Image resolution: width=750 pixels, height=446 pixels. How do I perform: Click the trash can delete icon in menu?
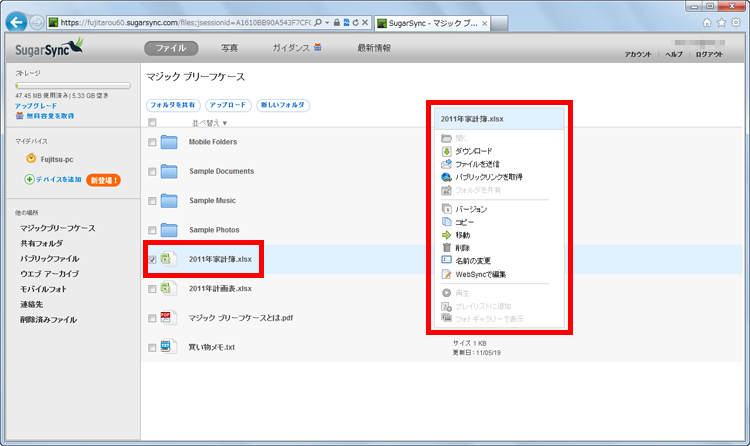click(x=446, y=248)
